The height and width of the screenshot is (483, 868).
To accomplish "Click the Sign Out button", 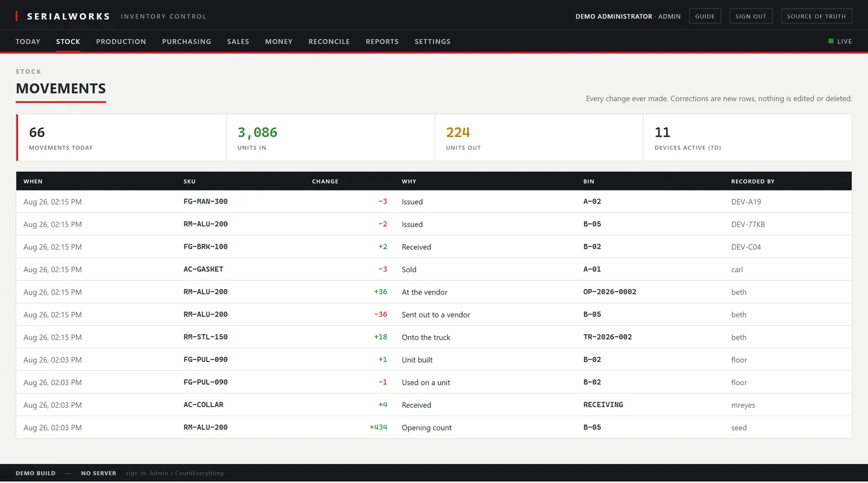I will pos(751,16).
